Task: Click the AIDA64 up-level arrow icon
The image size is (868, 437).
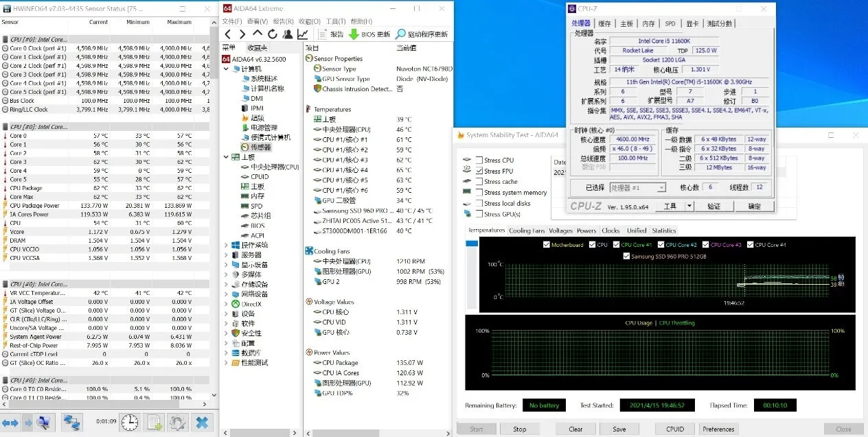Action: tap(258, 34)
